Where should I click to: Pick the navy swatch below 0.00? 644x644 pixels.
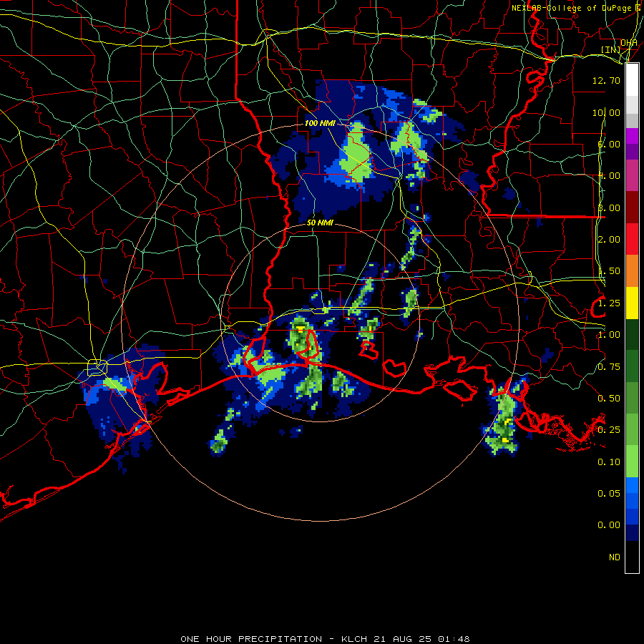(632, 533)
